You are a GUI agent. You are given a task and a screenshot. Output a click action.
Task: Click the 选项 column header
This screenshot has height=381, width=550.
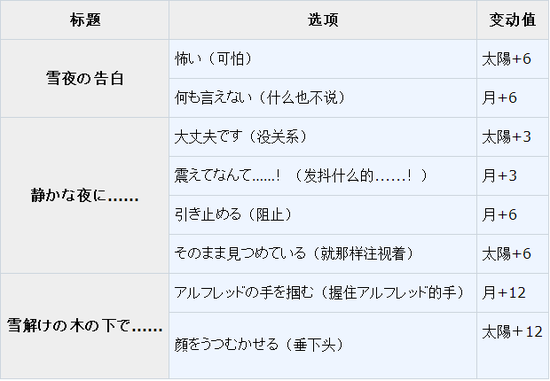point(323,20)
